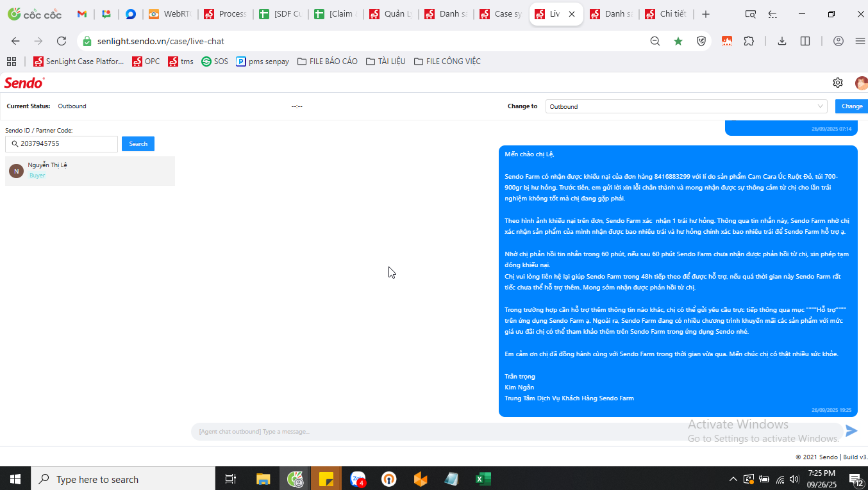Switch to the Quản Lý browser tab
The height and width of the screenshot is (490, 868).
(x=390, y=14)
